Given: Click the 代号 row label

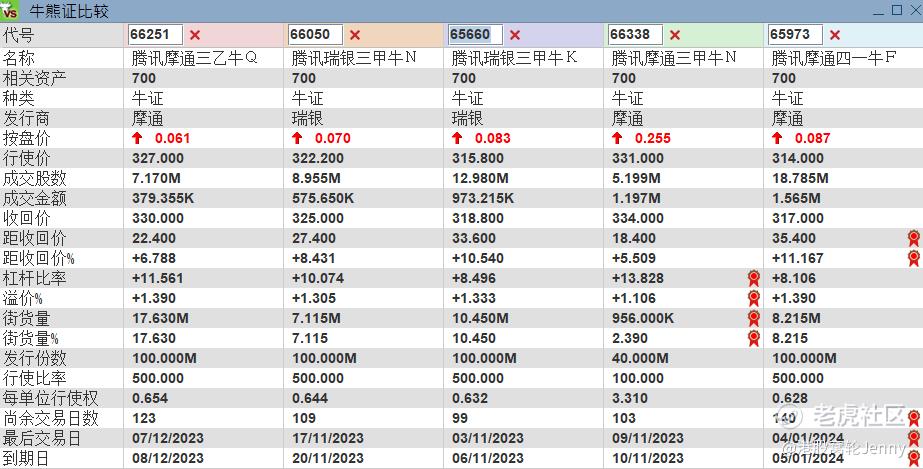Looking at the screenshot, I should coord(19,35).
